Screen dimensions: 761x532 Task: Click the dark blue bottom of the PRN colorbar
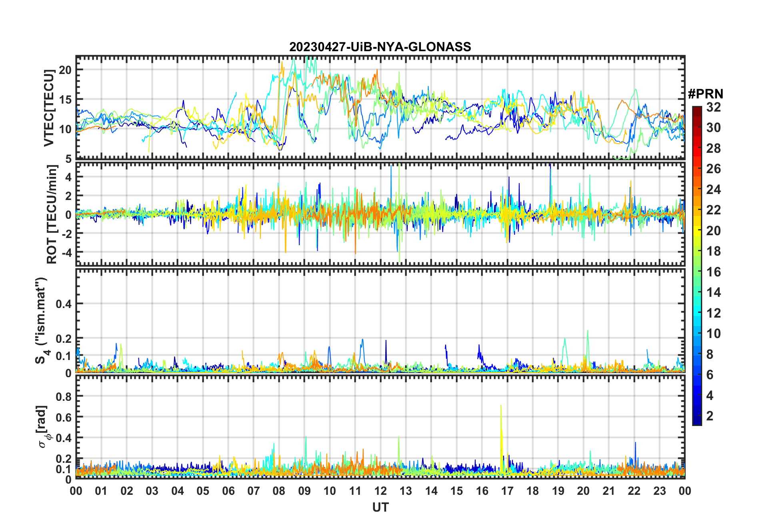(697, 420)
